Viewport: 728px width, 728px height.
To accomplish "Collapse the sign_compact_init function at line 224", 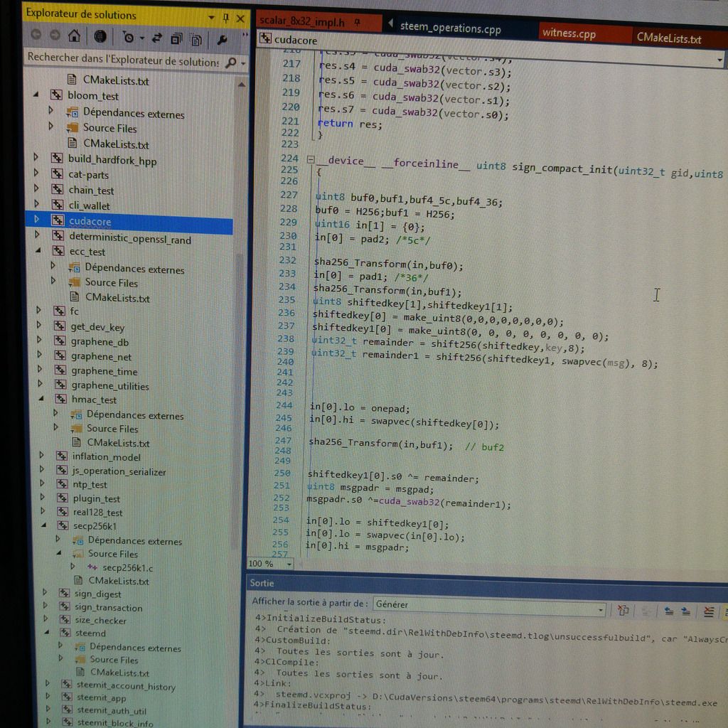I will (311, 161).
